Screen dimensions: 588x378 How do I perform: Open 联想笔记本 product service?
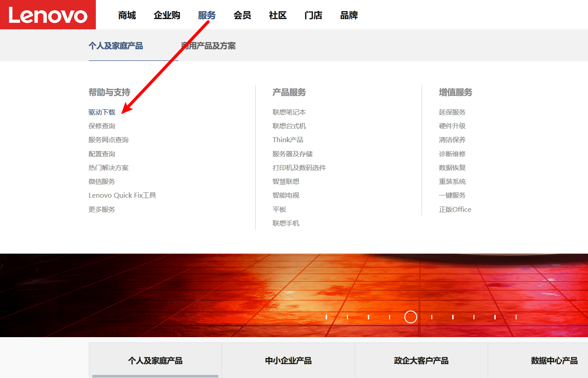(289, 112)
